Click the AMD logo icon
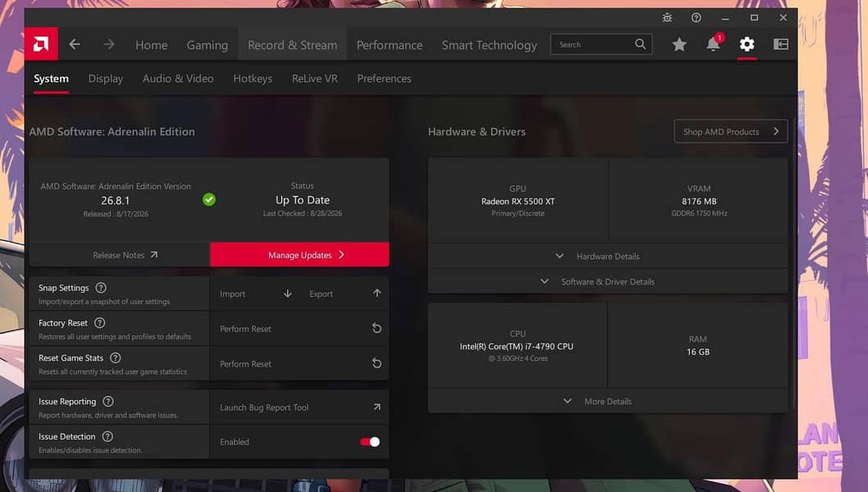Image resolution: width=868 pixels, height=492 pixels. [41, 43]
